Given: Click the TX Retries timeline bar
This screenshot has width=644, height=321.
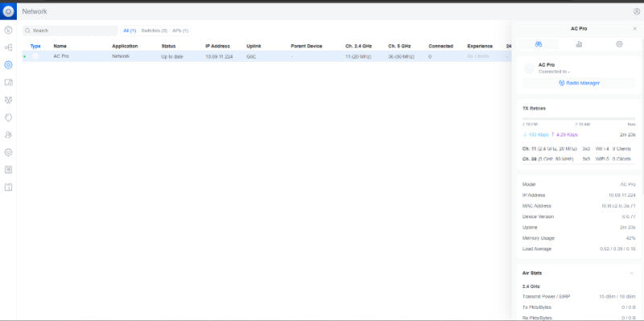Looking at the screenshot, I should pos(579,118).
